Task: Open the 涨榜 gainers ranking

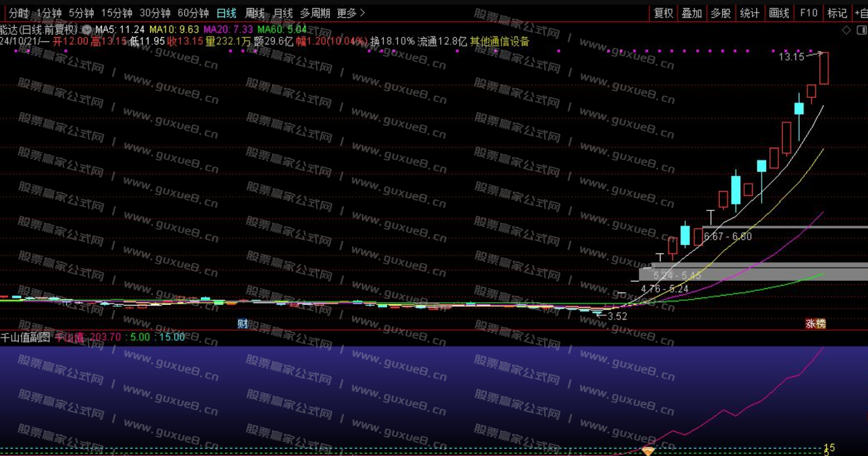Action: pyautogui.click(x=815, y=322)
